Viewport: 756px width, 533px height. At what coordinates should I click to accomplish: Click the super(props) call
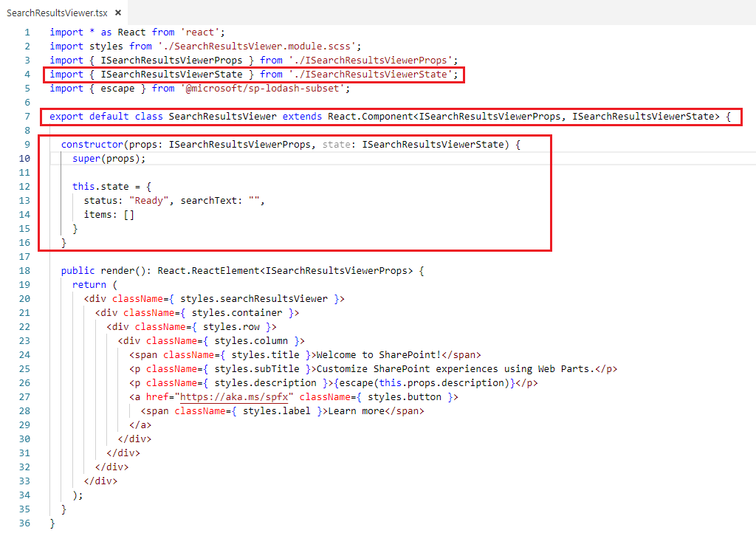click(x=106, y=158)
